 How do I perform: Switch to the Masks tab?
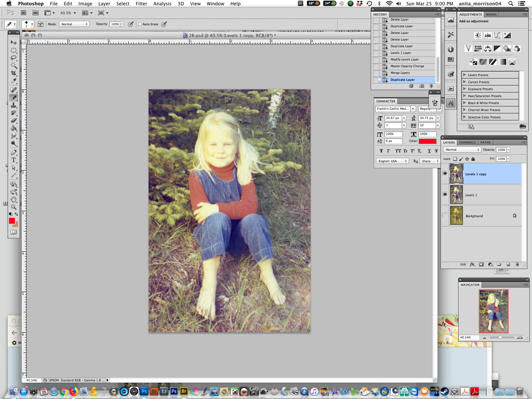tap(491, 14)
